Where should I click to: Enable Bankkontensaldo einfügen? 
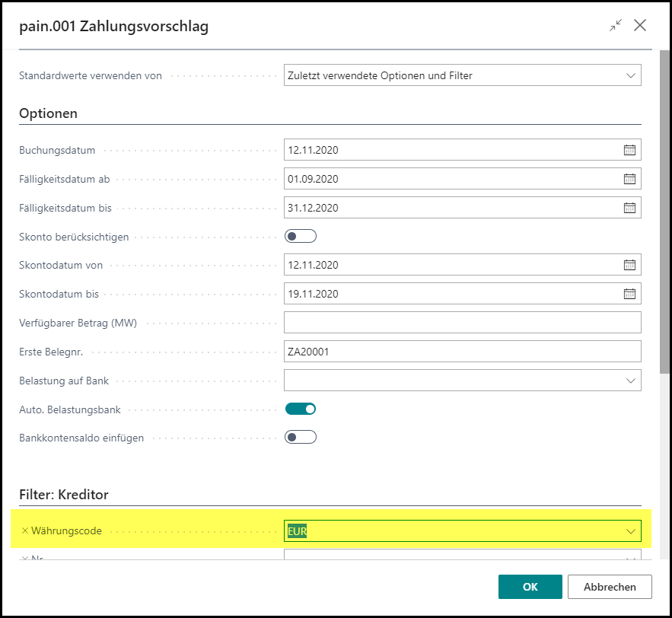[x=300, y=437]
